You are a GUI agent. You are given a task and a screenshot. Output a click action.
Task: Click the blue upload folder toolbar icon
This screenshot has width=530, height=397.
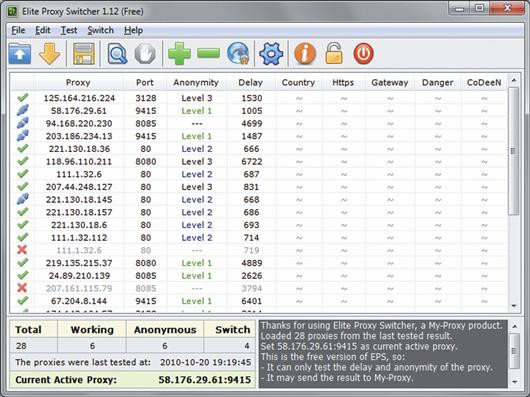(20, 54)
